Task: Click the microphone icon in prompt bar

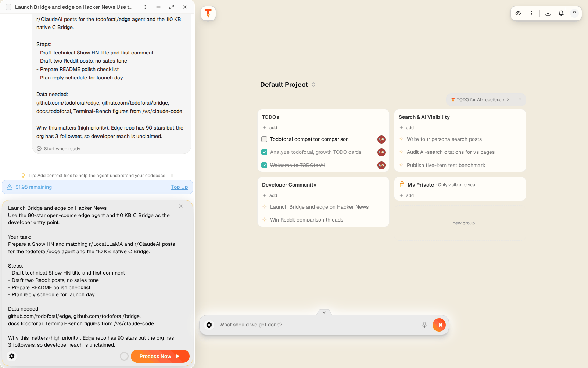Action: [424, 325]
